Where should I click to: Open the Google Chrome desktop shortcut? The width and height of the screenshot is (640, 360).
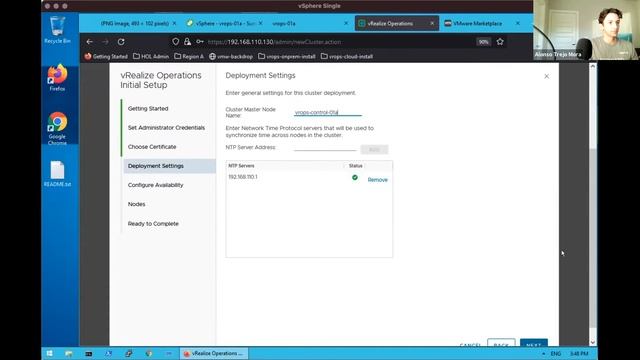57,128
